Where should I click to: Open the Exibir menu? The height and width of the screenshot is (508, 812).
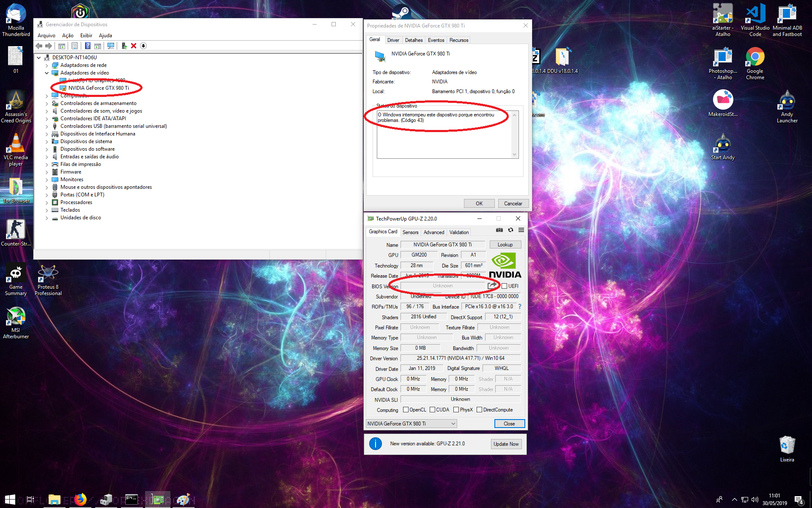[x=86, y=36]
